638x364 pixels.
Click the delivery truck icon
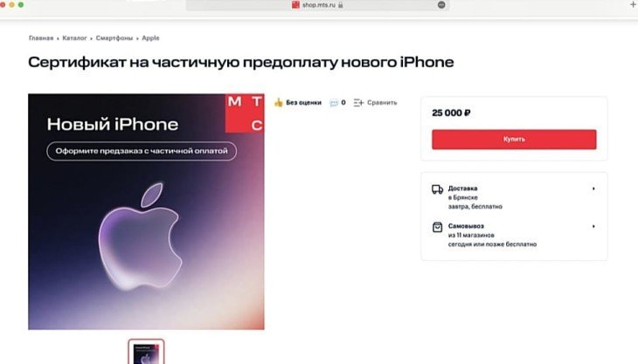point(437,189)
